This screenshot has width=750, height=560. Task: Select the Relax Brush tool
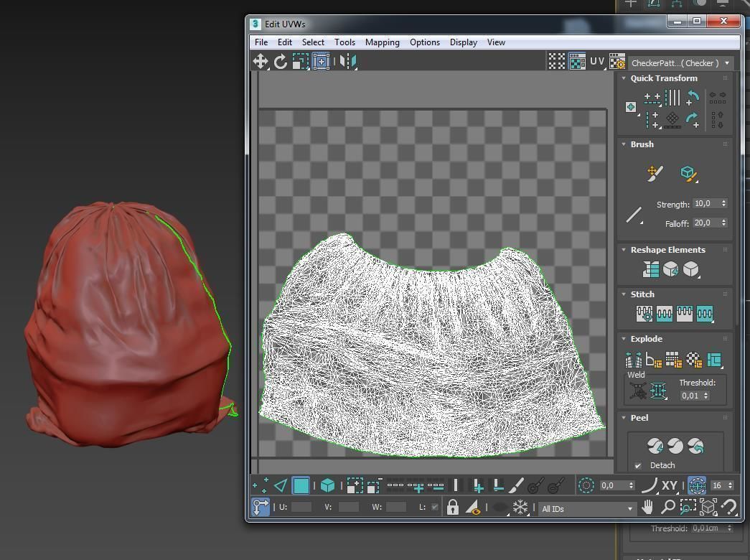(x=688, y=173)
